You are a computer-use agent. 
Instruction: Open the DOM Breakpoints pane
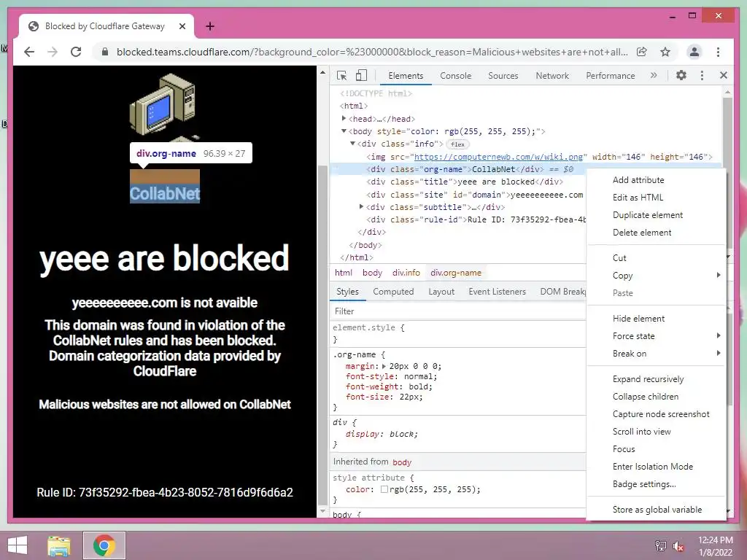tap(562, 292)
